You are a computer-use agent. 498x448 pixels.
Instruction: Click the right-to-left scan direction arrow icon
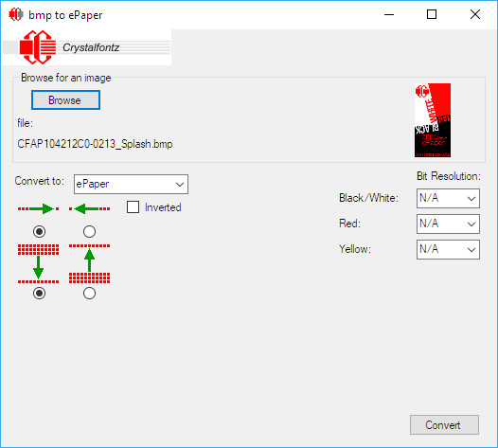coord(90,208)
